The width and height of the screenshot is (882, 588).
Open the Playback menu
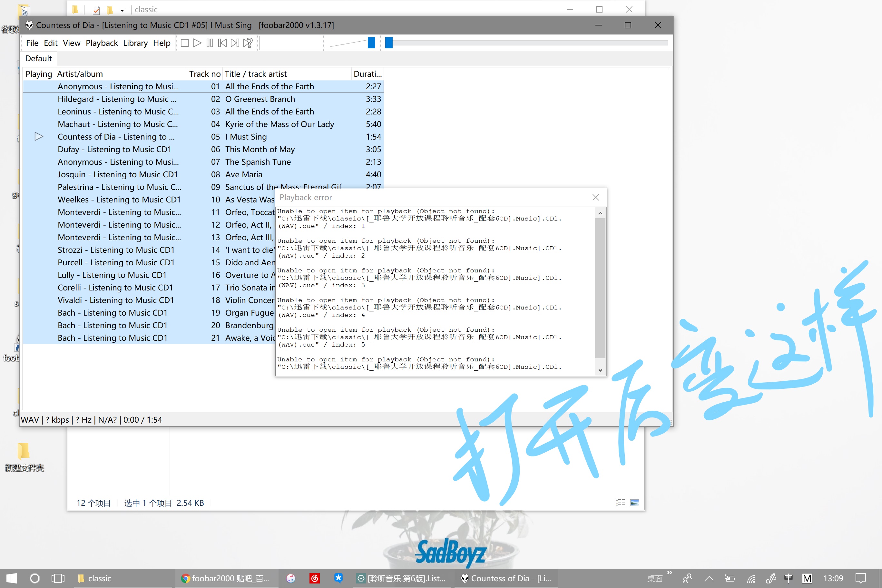tap(102, 43)
